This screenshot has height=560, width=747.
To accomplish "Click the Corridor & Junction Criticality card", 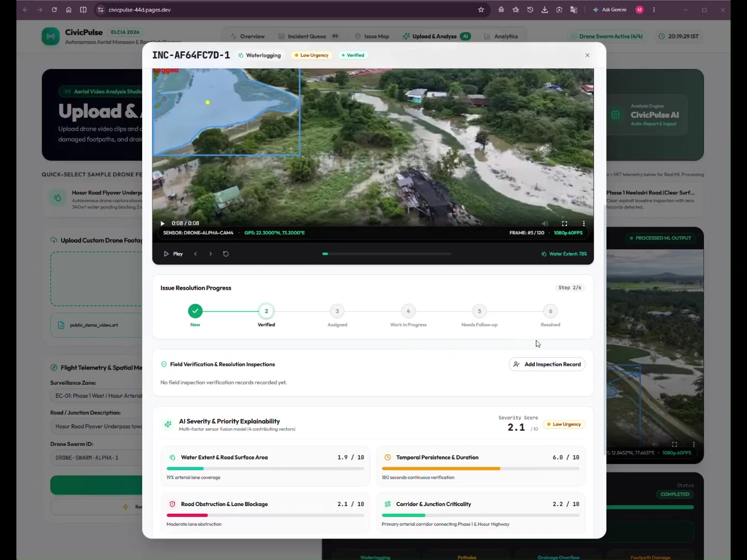I will click(480, 513).
